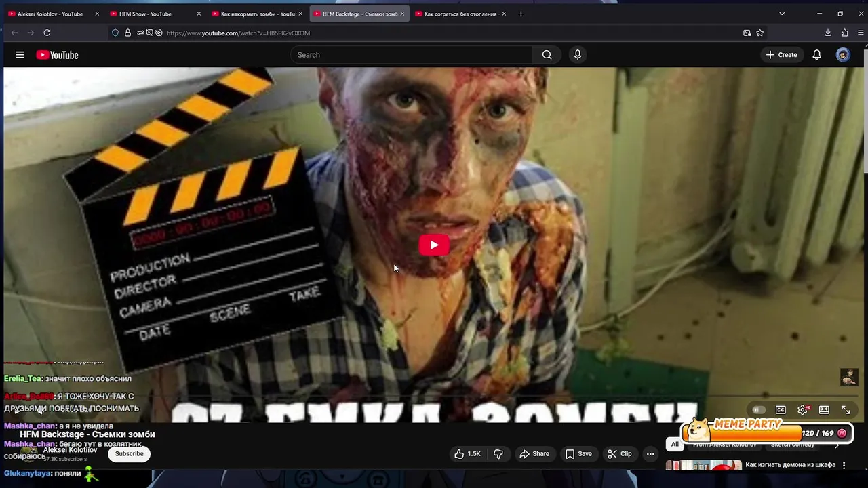Bookmark this page with star icon
Viewport: 868px width, 488px height.
pyautogui.click(x=760, y=33)
